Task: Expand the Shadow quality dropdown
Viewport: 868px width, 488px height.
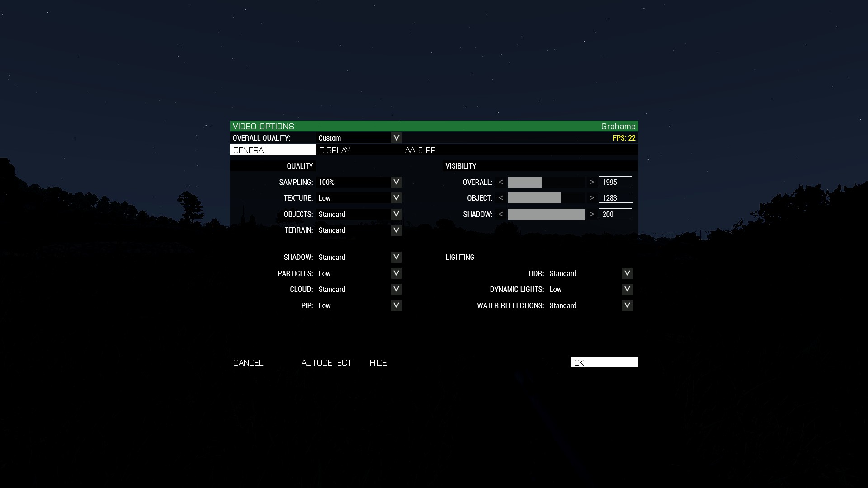Action: [x=396, y=257]
